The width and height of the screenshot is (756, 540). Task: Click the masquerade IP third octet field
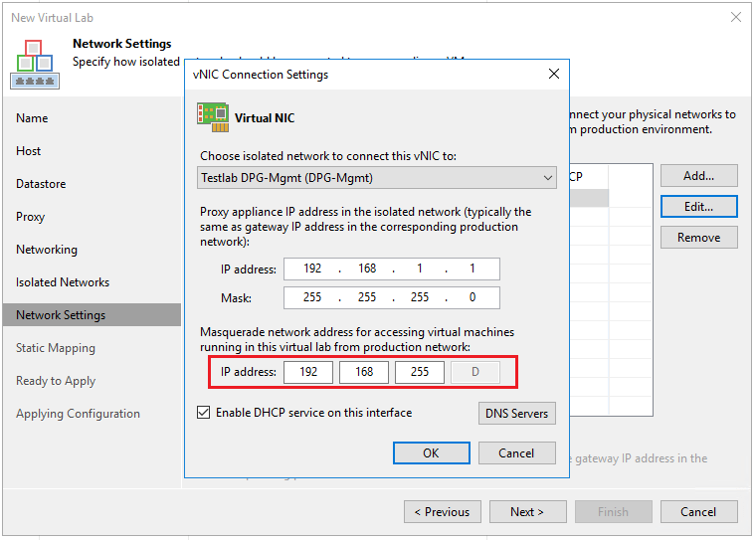pyautogui.click(x=420, y=372)
